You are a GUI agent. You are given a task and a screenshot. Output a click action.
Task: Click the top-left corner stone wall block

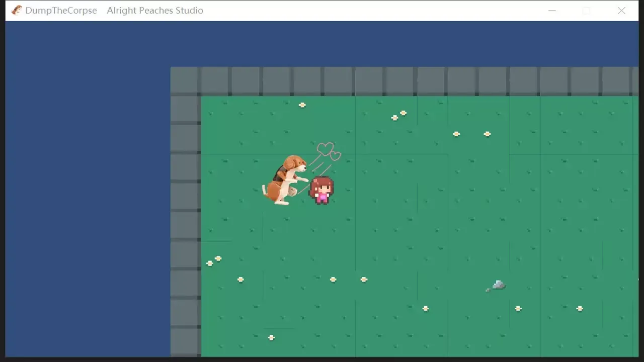pos(185,81)
